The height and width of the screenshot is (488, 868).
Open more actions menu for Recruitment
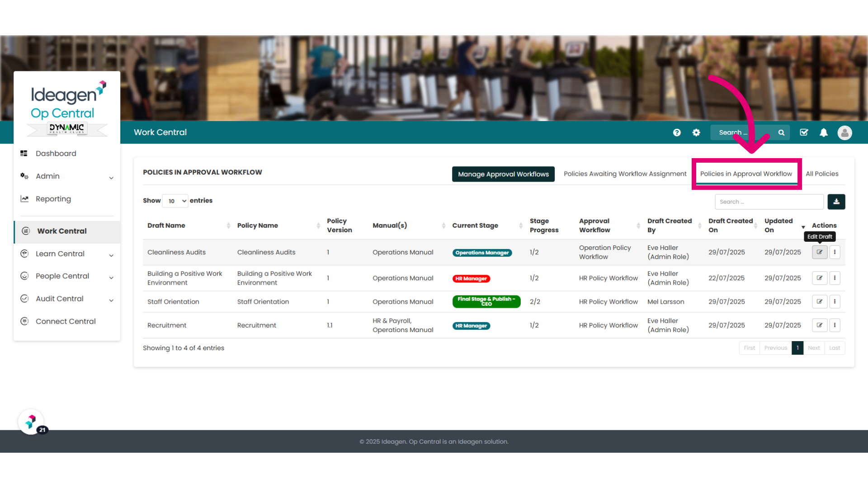pyautogui.click(x=835, y=325)
